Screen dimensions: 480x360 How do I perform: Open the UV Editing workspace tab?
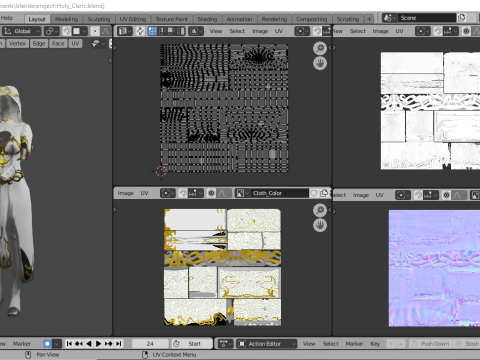pos(133,19)
